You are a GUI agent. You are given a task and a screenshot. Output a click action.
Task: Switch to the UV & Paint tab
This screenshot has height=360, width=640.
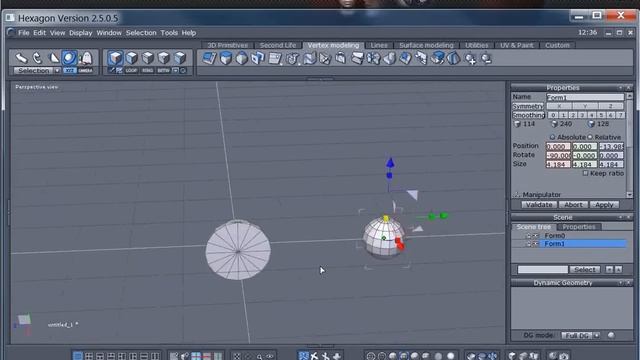(517, 45)
